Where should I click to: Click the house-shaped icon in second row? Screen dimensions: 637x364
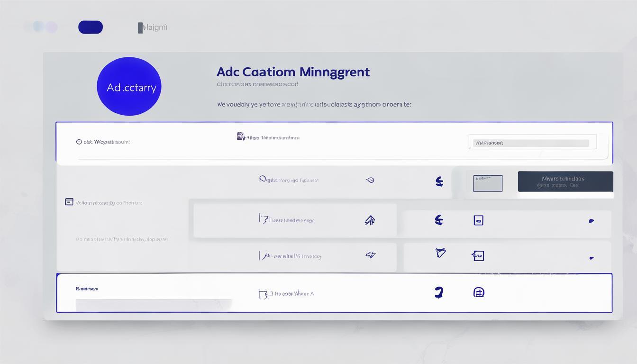click(370, 220)
